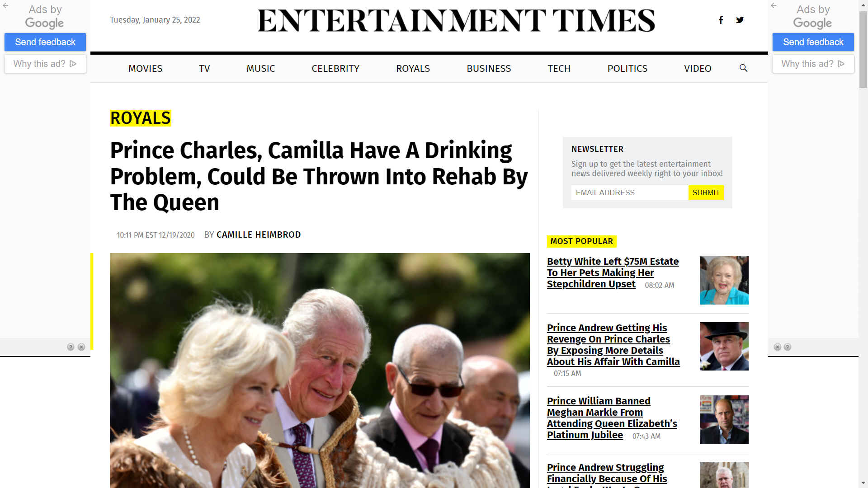Submit the newsletter signup form
Screen dimensions: 868x488
(x=706, y=192)
